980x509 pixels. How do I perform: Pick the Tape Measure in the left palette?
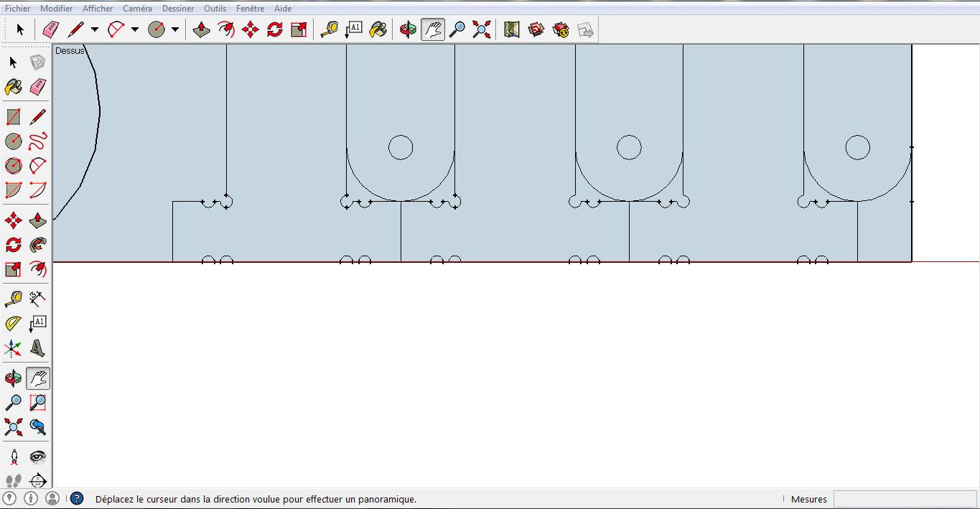[x=14, y=299]
